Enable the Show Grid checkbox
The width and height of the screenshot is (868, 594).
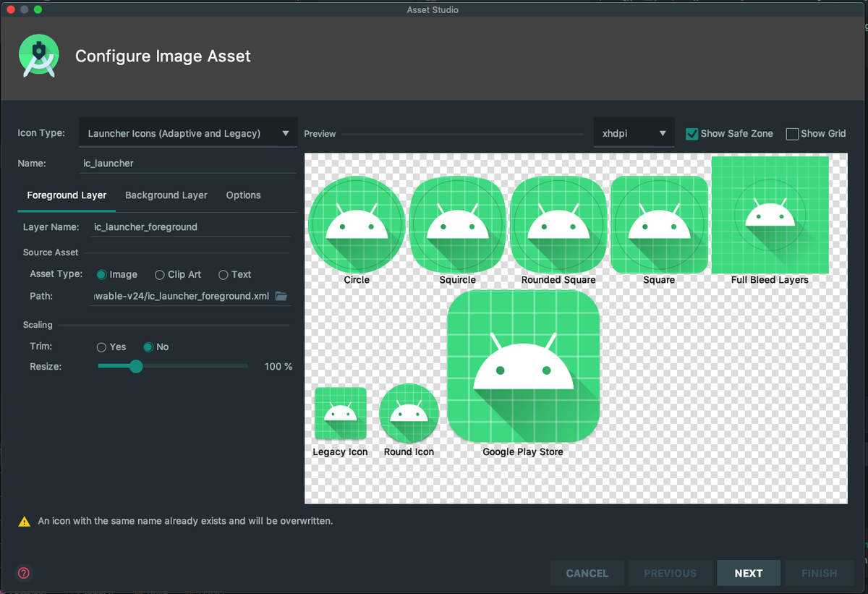(792, 134)
